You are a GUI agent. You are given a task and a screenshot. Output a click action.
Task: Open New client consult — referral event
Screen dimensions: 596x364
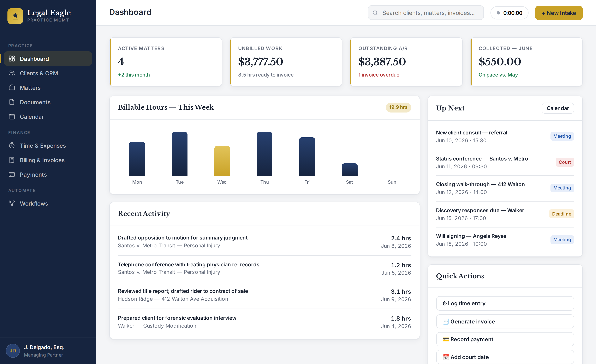pyautogui.click(x=505, y=136)
